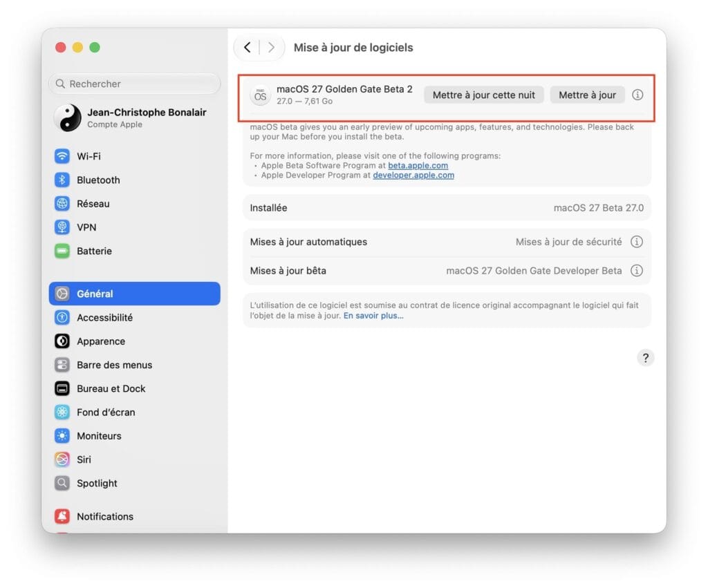Click the Installée row label
Viewport: 708px width, 588px height.
click(269, 207)
